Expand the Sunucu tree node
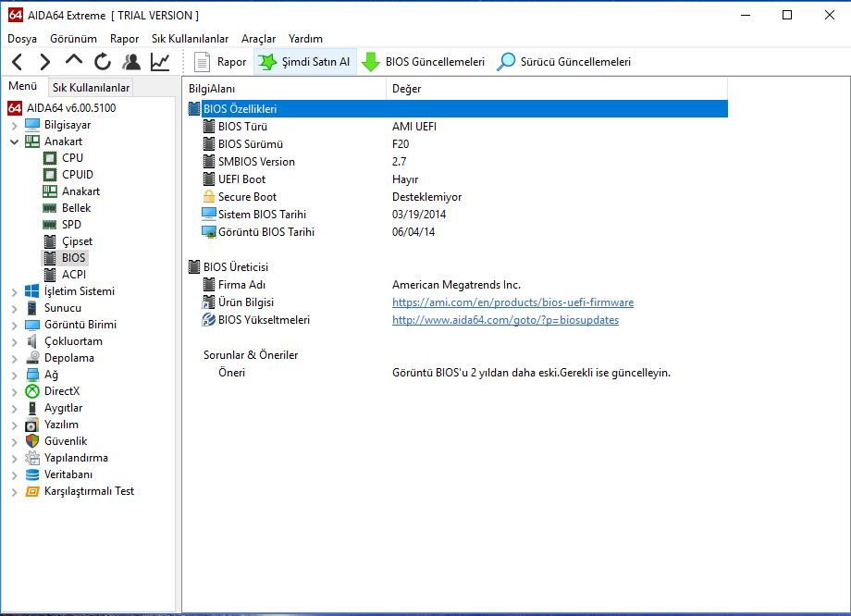851x616 pixels. 15,308
